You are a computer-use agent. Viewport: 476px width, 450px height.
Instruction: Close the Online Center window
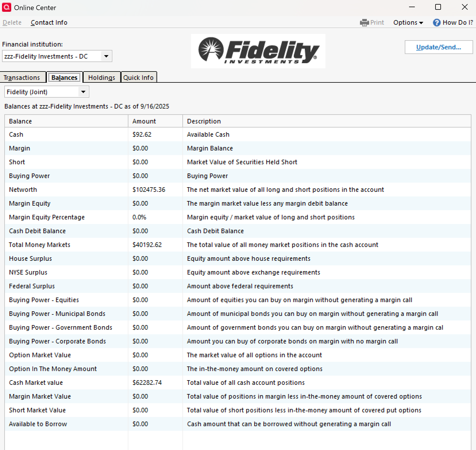click(x=465, y=7)
